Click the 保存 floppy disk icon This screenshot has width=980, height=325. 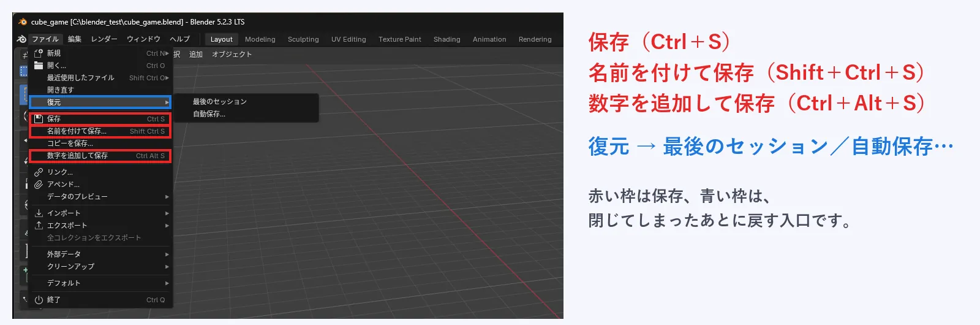click(39, 119)
